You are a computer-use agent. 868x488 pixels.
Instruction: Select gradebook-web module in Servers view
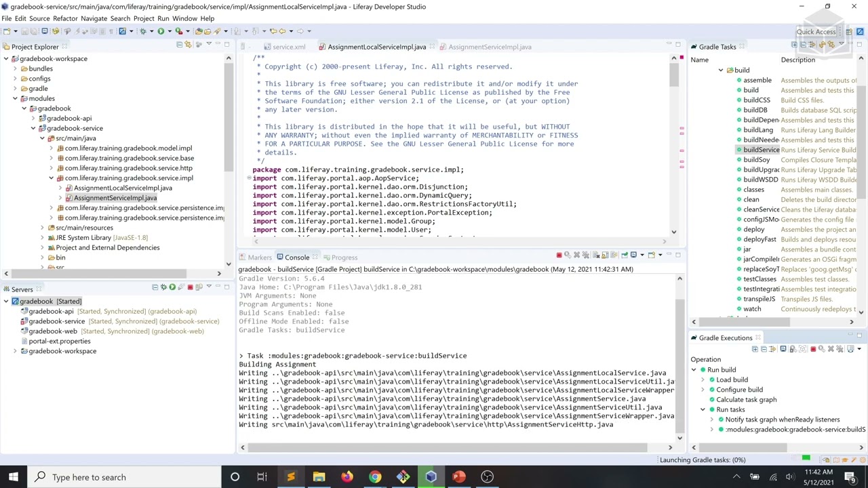52,331
